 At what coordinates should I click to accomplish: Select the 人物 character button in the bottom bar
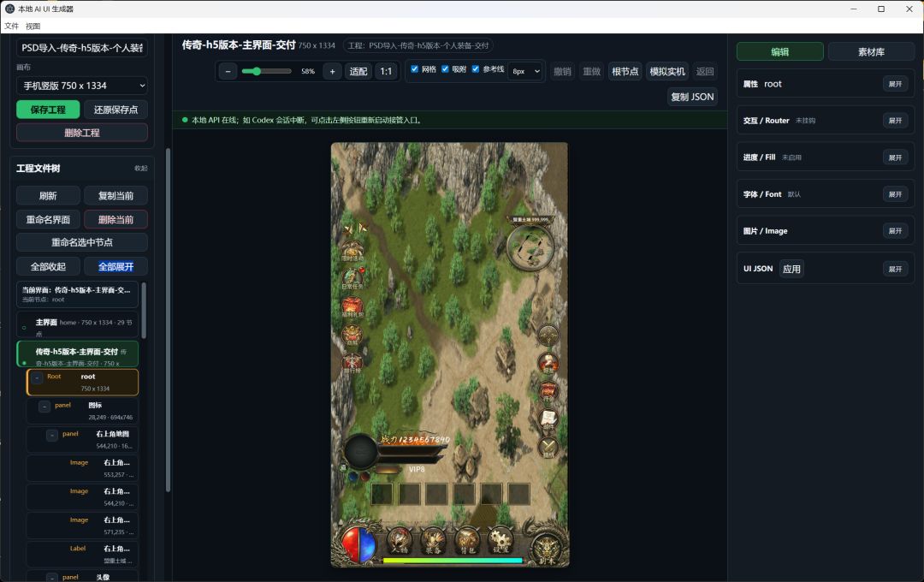[x=400, y=541]
